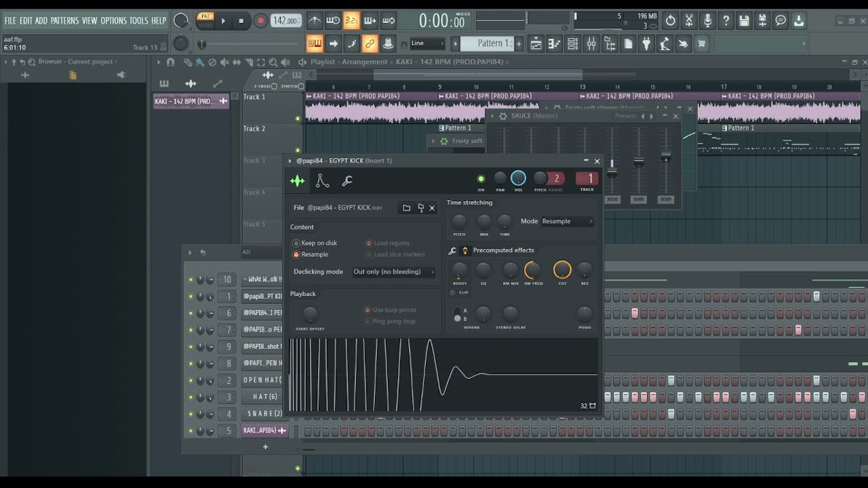Click the RM FREQ knob under Precomputed effects
This screenshot has width=868, height=488.
(533, 270)
